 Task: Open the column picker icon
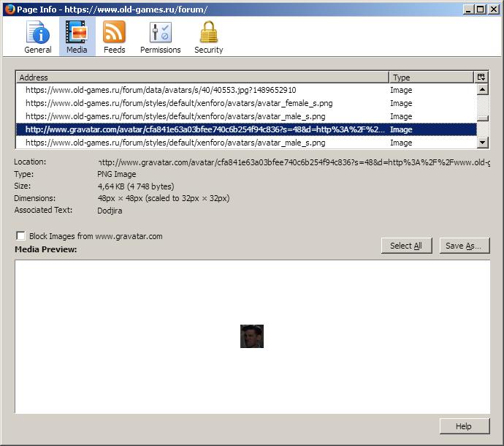tap(481, 78)
